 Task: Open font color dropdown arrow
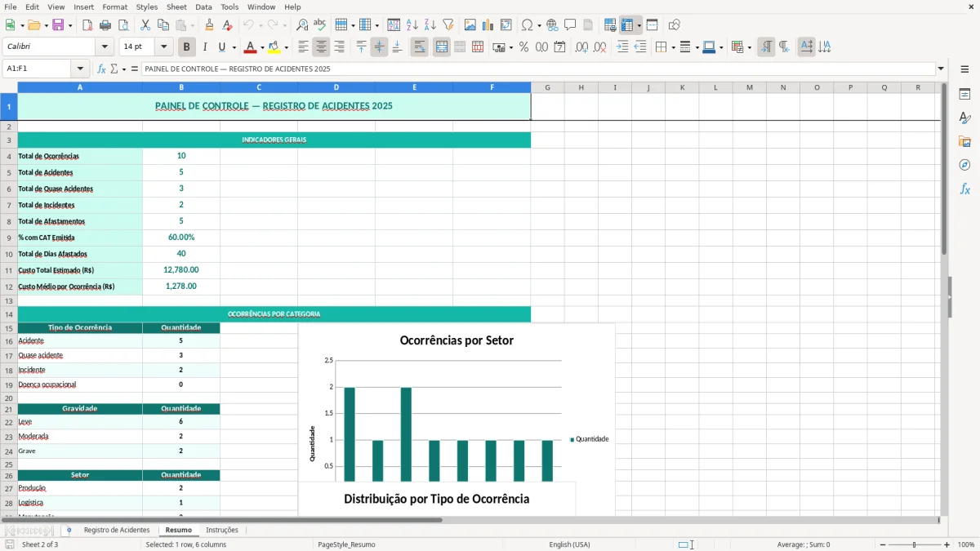pyautogui.click(x=262, y=47)
